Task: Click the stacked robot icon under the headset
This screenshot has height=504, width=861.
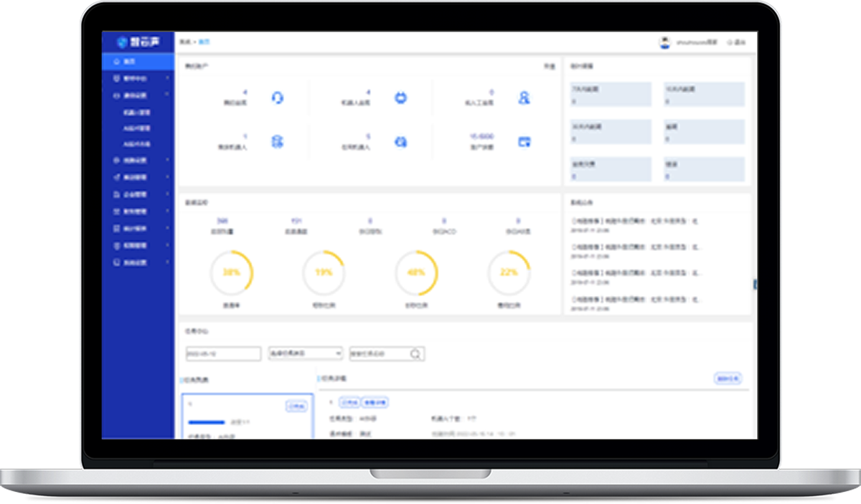Action: pos(278,142)
